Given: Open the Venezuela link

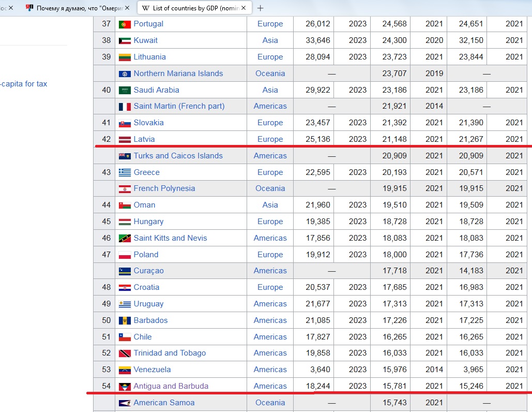Looking at the screenshot, I should pyautogui.click(x=152, y=370).
